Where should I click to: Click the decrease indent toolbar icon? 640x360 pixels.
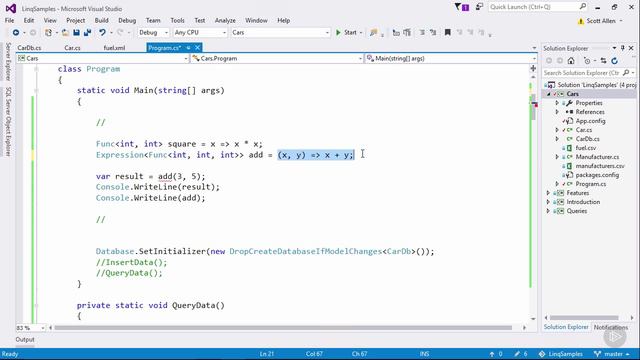click(422, 33)
